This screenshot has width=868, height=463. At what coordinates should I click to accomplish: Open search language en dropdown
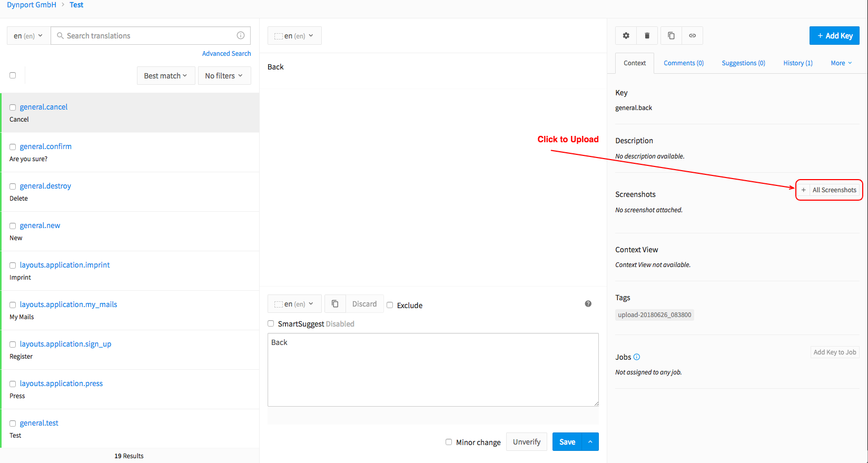click(28, 36)
